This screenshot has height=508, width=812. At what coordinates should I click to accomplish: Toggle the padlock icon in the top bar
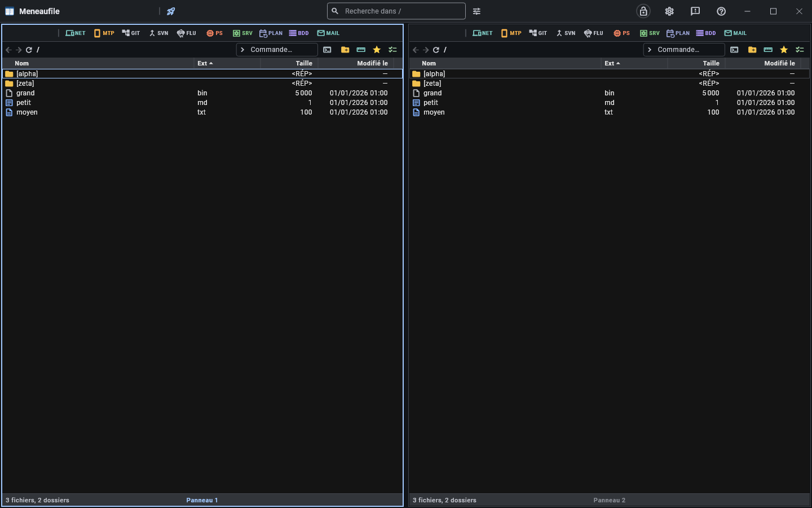[643, 11]
